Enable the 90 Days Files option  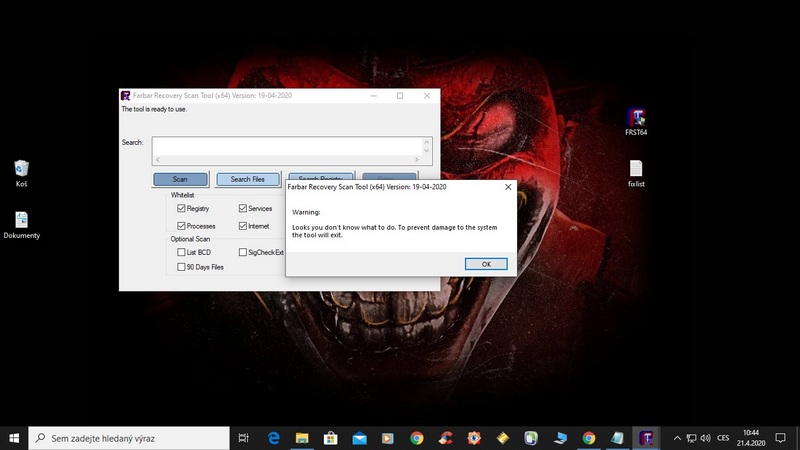click(x=181, y=267)
